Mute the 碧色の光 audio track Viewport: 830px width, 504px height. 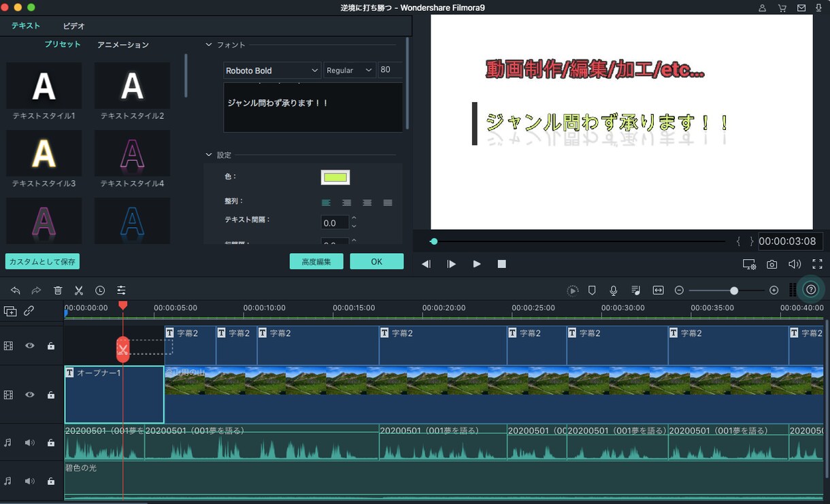coord(29,481)
